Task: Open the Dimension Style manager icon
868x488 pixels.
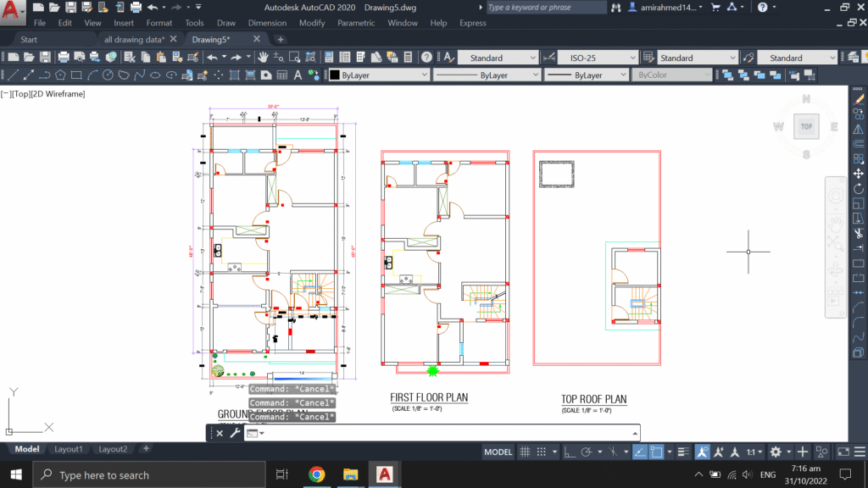Action: [549, 57]
